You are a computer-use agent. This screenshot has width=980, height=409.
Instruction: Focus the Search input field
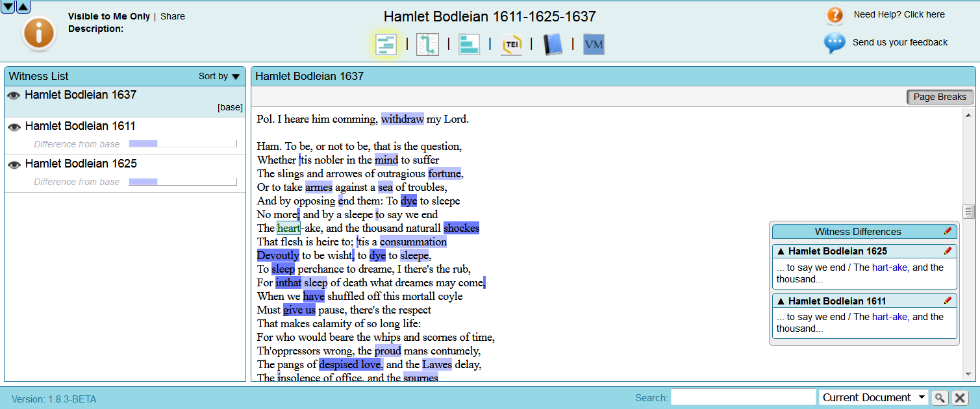743,397
